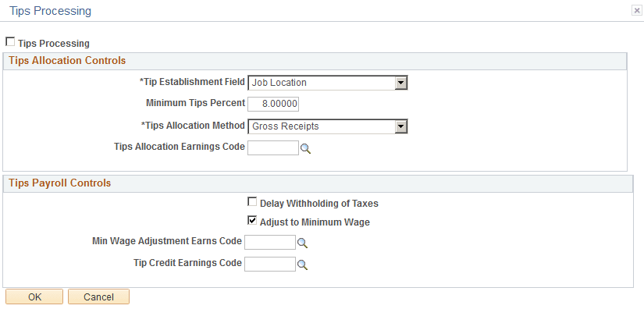Open the Tip Establishment Field dropdown
Image resolution: width=644 pixels, height=309 pixels.
[x=328, y=83]
